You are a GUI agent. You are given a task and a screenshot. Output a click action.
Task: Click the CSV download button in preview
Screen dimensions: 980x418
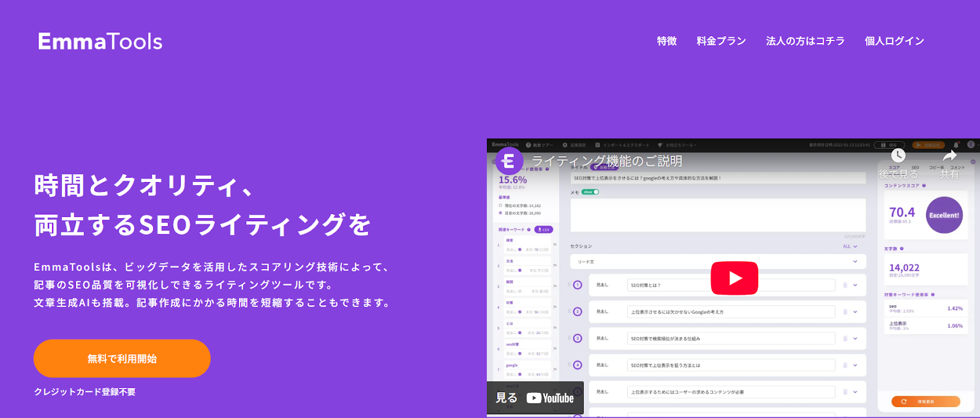[x=543, y=230]
